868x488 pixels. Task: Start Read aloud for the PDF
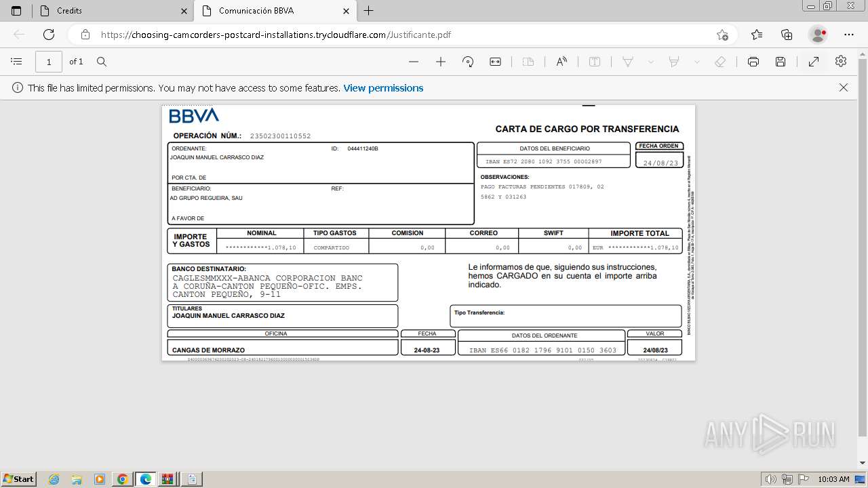tap(561, 62)
